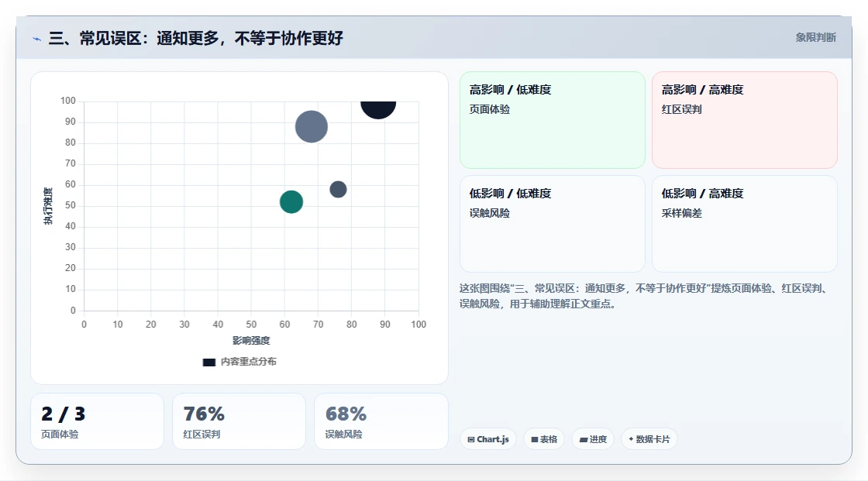Click the large gray-blue bubble
868x481 pixels.
(x=311, y=127)
